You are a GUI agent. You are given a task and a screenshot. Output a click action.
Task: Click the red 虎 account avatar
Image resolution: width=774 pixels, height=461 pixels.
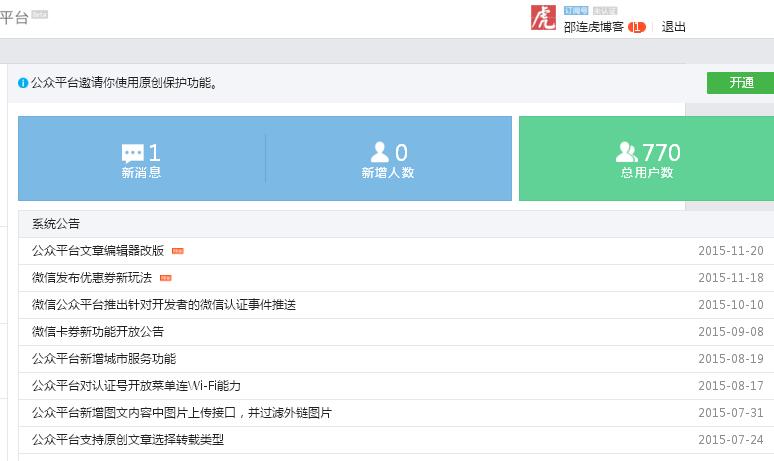[543, 17]
